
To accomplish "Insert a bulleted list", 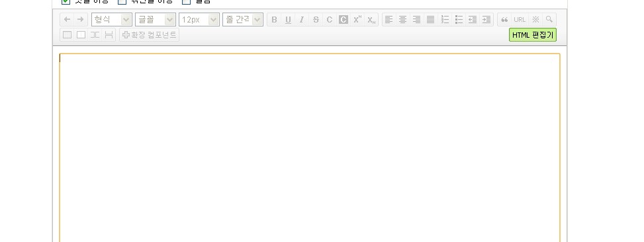I will 459,20.
